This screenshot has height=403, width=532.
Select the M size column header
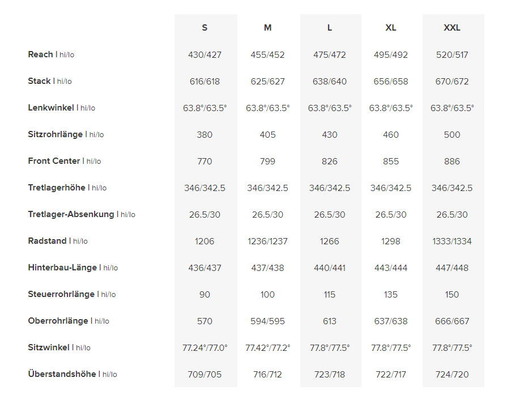[267, 28]
